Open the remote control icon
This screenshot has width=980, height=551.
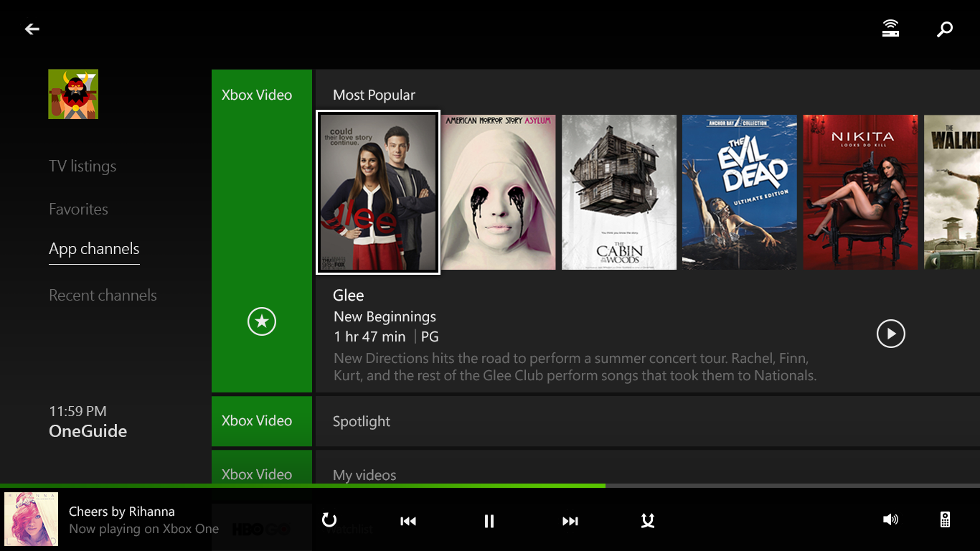945,521
